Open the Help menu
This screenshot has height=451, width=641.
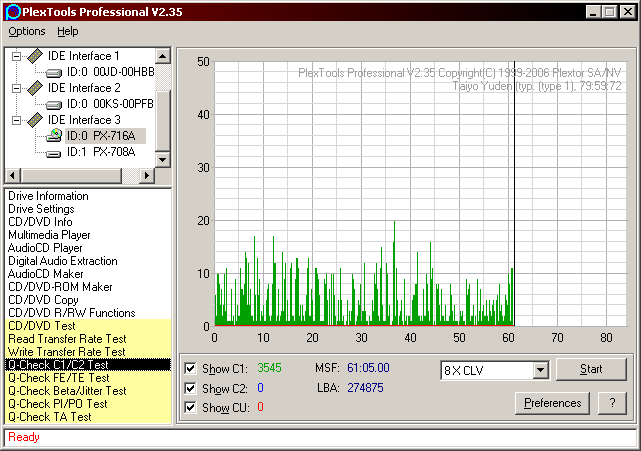(x=67, y=31)
